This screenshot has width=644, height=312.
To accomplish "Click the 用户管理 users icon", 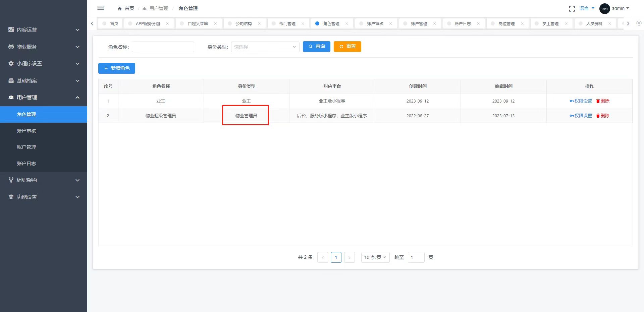I will click(11, 97).
